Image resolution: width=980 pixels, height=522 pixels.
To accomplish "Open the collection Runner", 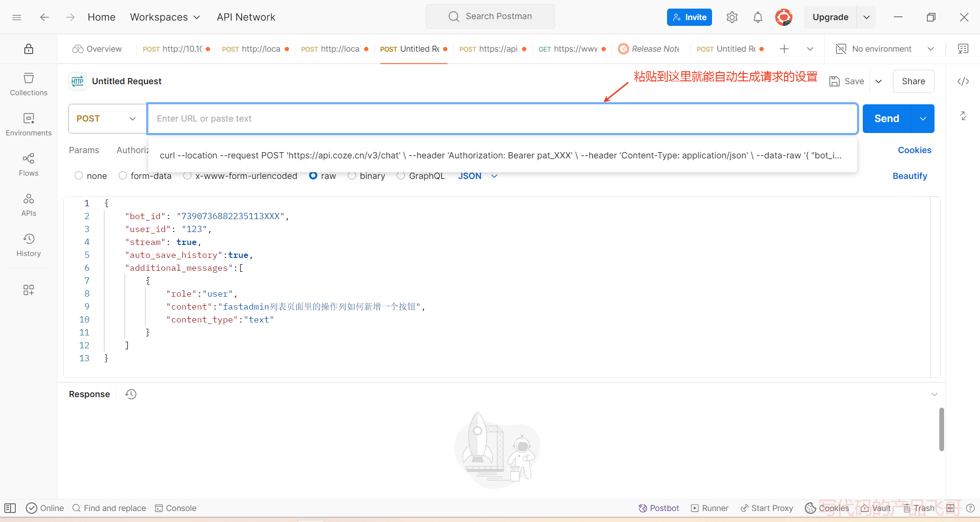I will tap(710, 508).
